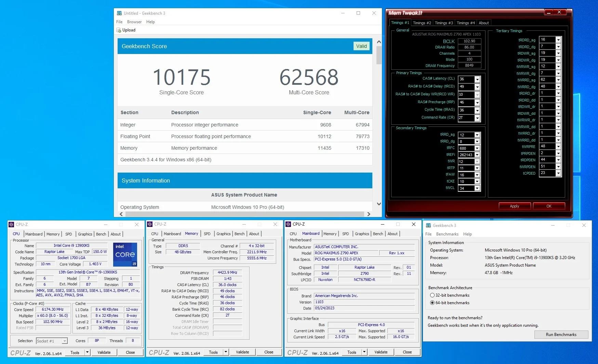Select 64-bit benchmarks option
This screenshot has width=598, height=364.
pyautogui.click(x=433, y=303)
